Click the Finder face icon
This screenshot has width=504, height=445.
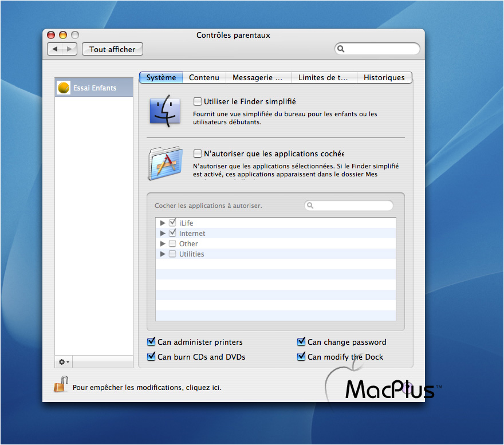coord(164,111)
